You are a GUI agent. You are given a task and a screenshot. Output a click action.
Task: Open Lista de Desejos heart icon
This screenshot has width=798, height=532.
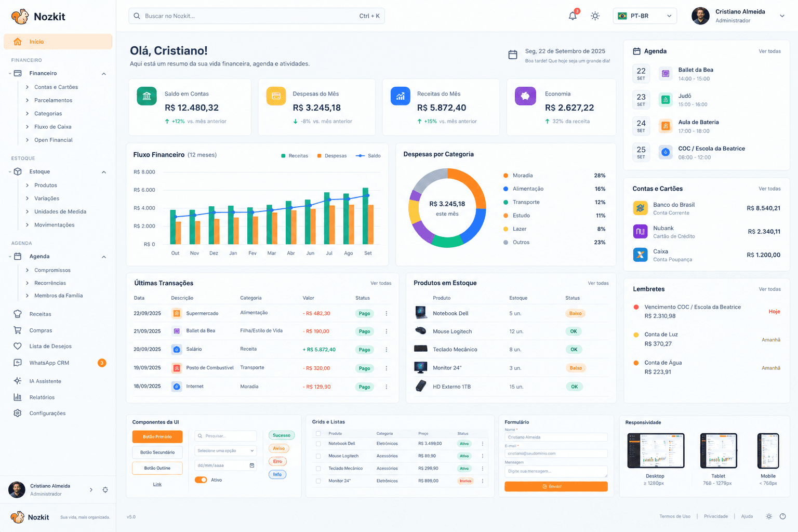(x=18, y=346)
